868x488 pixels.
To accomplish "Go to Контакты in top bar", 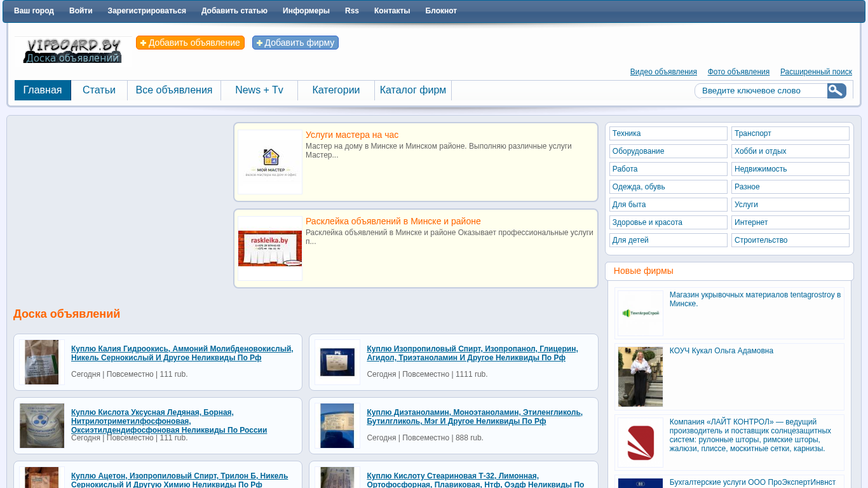I will (392, 11).
